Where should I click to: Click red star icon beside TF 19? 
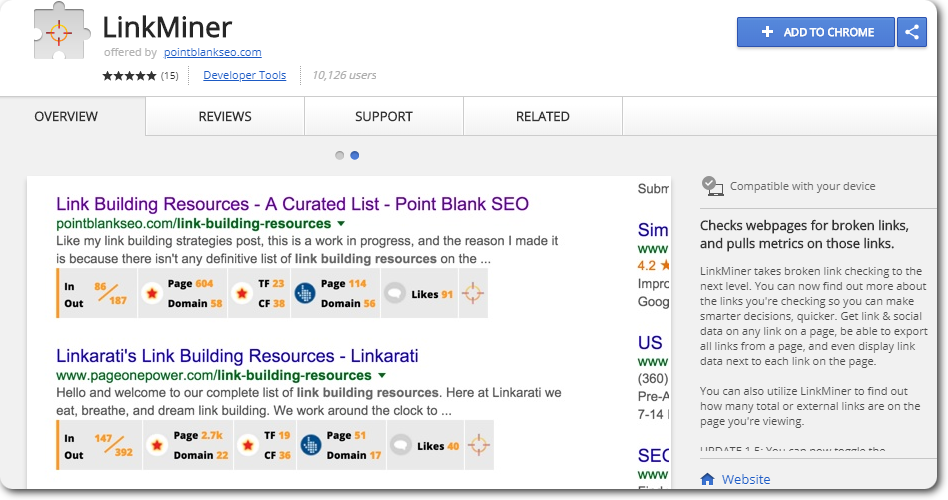(248, 445)
